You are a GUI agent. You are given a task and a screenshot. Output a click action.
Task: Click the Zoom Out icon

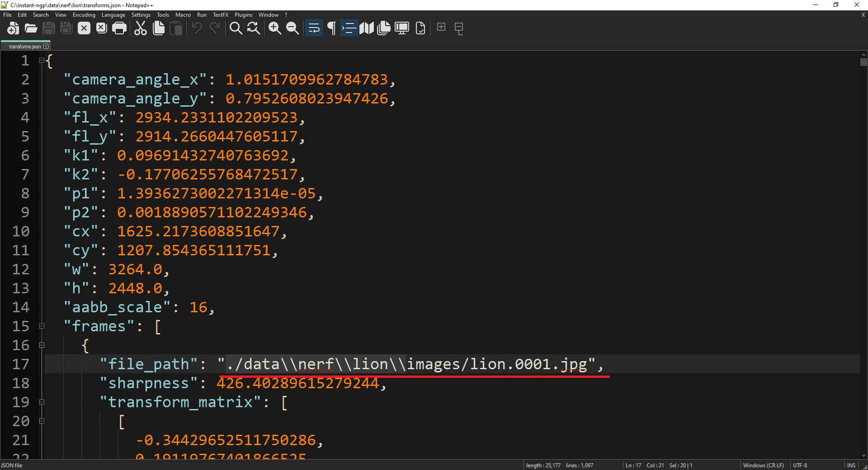(292, 28)
